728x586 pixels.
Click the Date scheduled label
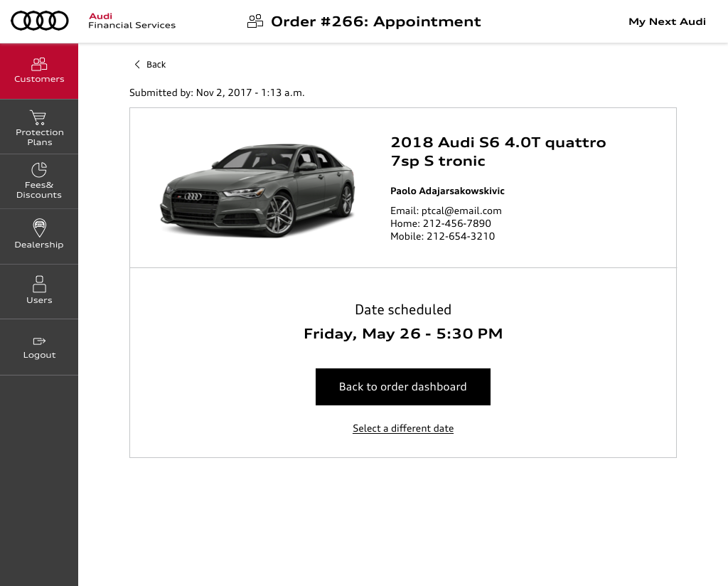[403, 310]
